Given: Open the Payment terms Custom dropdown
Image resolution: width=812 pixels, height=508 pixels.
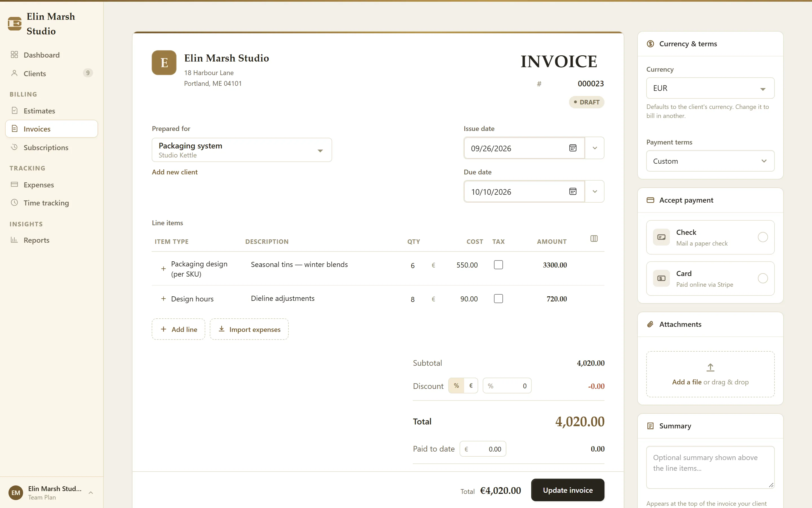Looking at the screenshot, I should pos(710,161).
